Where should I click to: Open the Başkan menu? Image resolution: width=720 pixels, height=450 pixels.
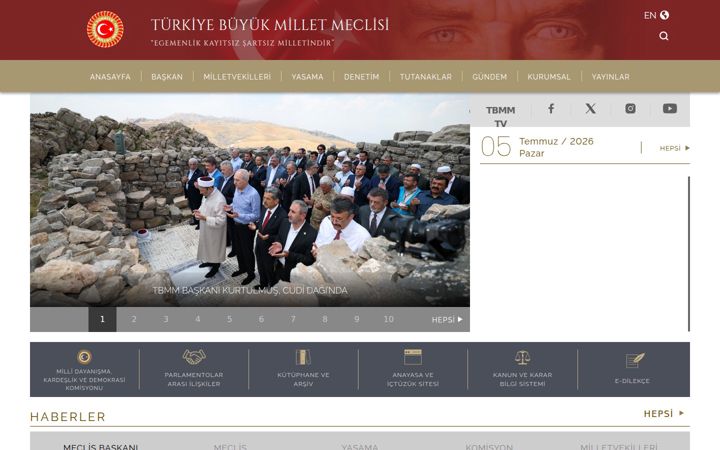click(167, 77)
